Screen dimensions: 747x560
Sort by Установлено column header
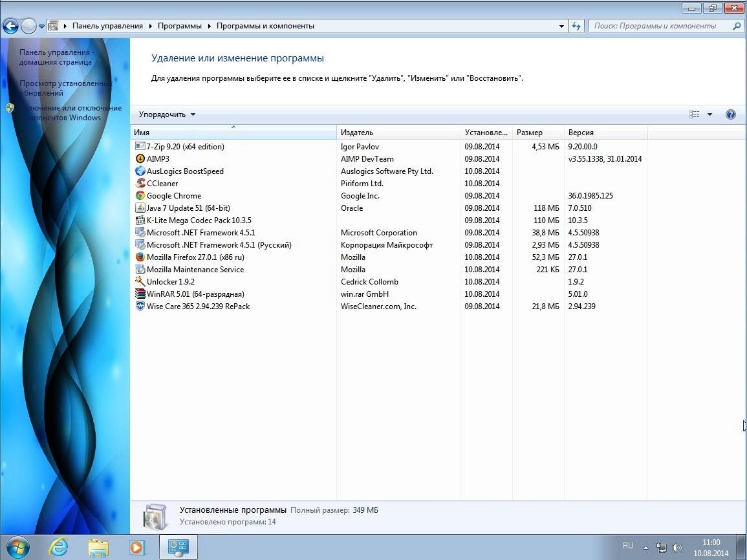pos(486,133)
